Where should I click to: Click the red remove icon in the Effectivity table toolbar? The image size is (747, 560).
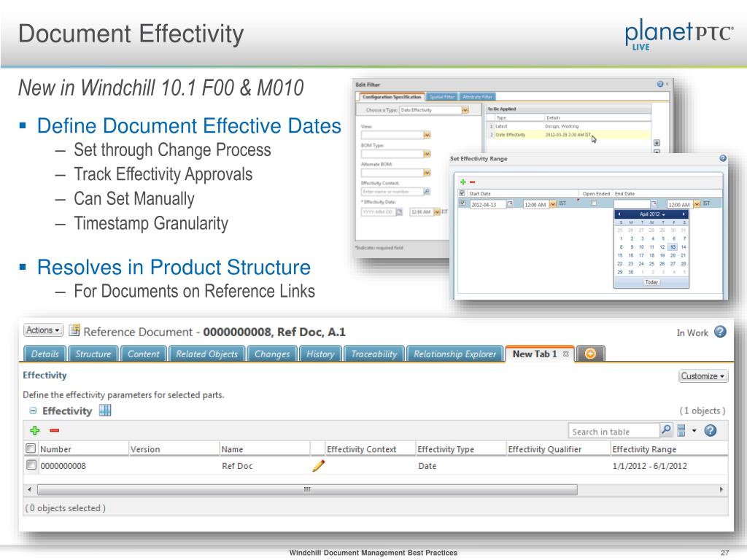point(54,430)
